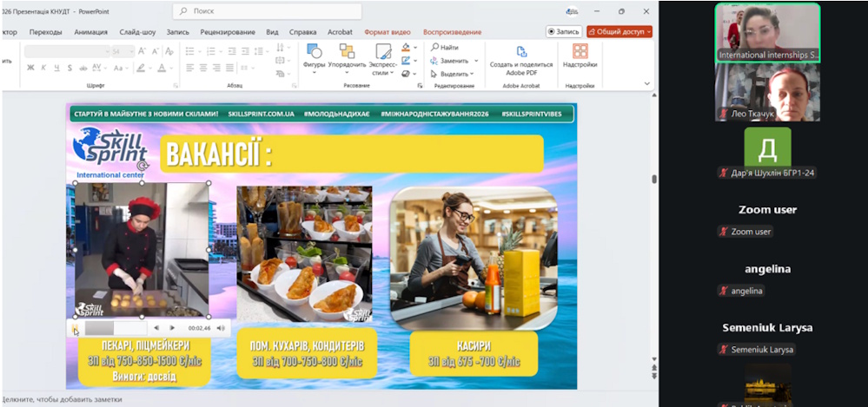Viewport: 868px width, 407px height.
Task: Expand the Заменить dropdown arrow
Action: (x=476, y=61)
